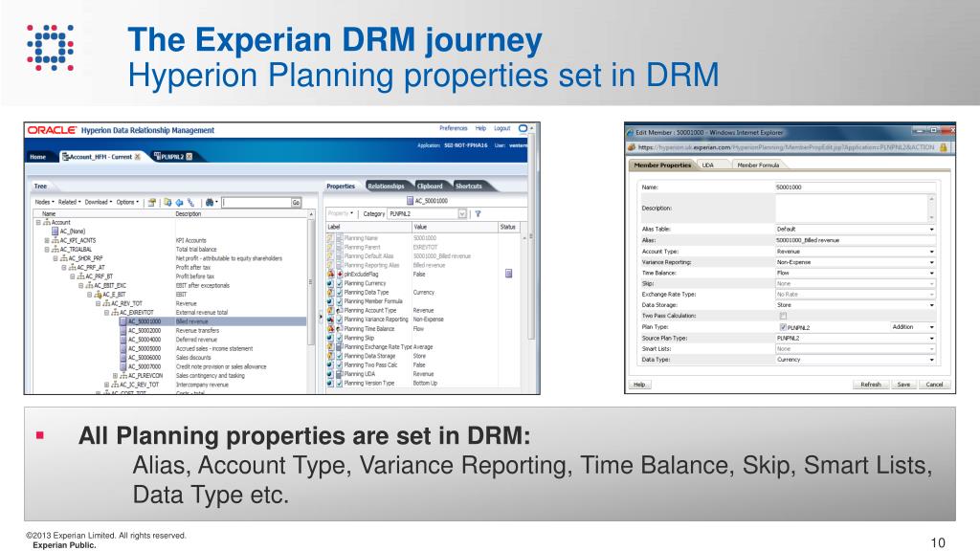The width and height of the screenshot is (980, 551).
Task: Click the Save button in Edit Member
Action: (903, 385)
